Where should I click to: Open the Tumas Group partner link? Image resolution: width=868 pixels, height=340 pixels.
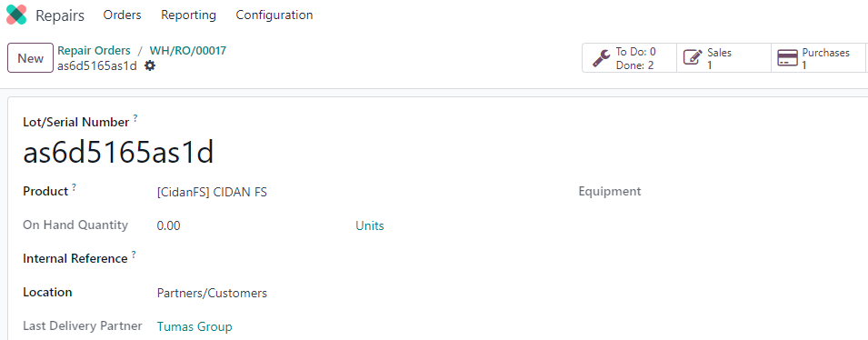195,326
